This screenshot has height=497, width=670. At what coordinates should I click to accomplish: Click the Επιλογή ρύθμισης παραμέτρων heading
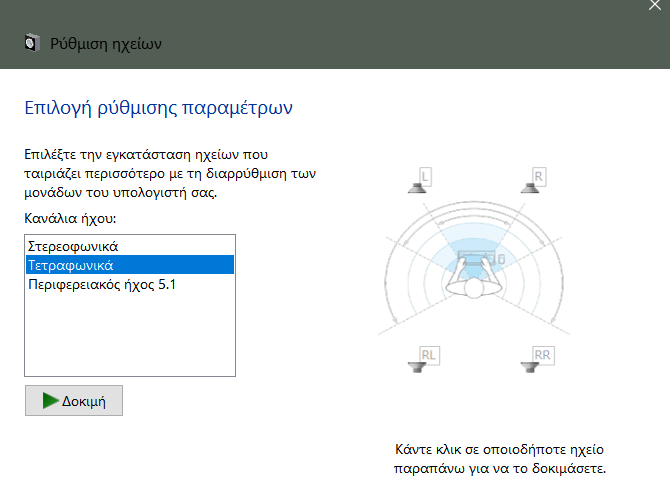pos(157,107)
